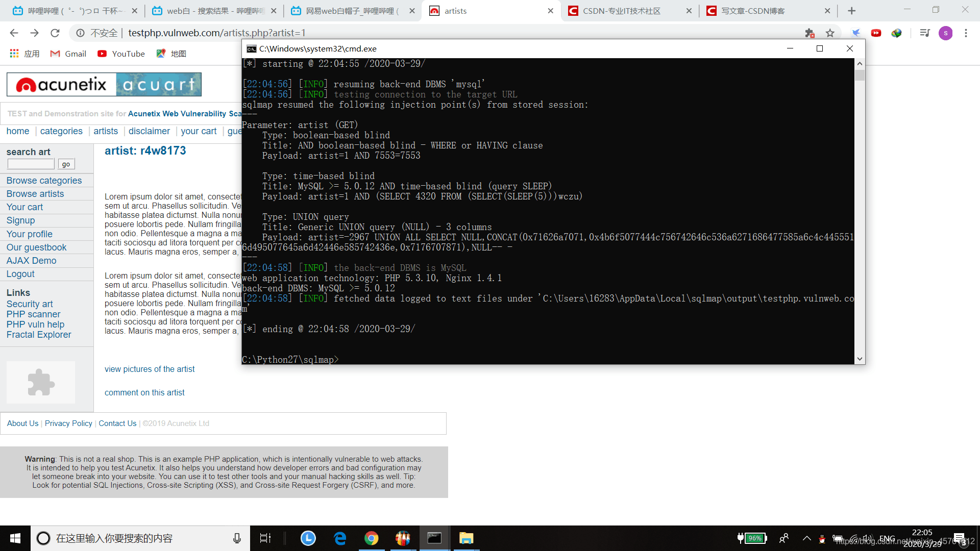Screen dimensions: 980x551
Task: Go to the home nav link
Action: pos(18,131)
